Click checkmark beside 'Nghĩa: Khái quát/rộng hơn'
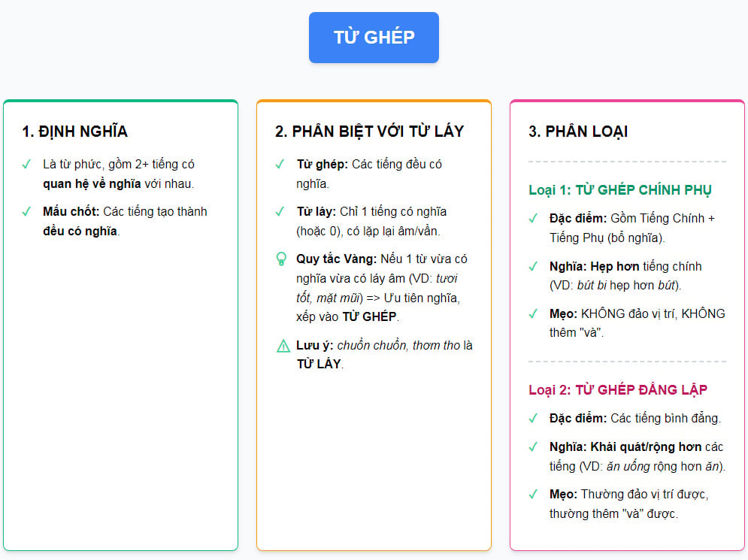748x560 pixels. [x=533, y=447]
